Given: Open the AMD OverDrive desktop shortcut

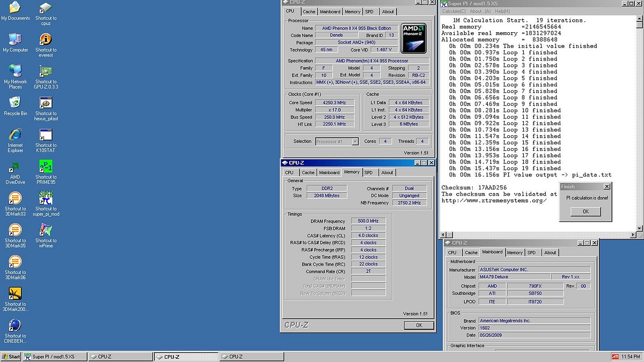Looking at the screenshot, I should (x=15, y=167).
